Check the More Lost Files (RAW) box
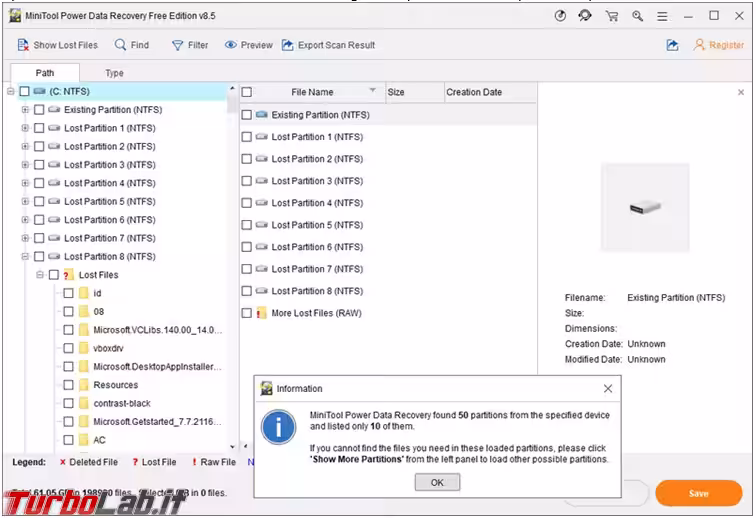Viewport: 756px width, 518px height. (x=247, y=313)
